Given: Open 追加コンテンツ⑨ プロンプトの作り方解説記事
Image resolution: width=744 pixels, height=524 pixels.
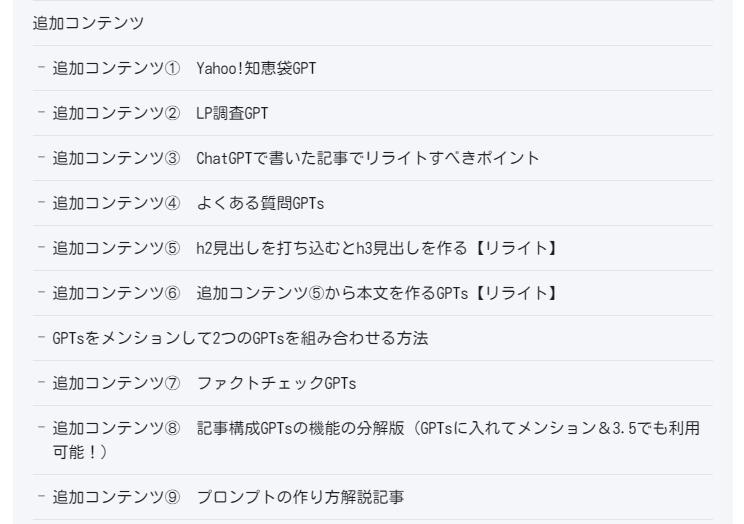Looking at the screenshot, I should point(228,497).
